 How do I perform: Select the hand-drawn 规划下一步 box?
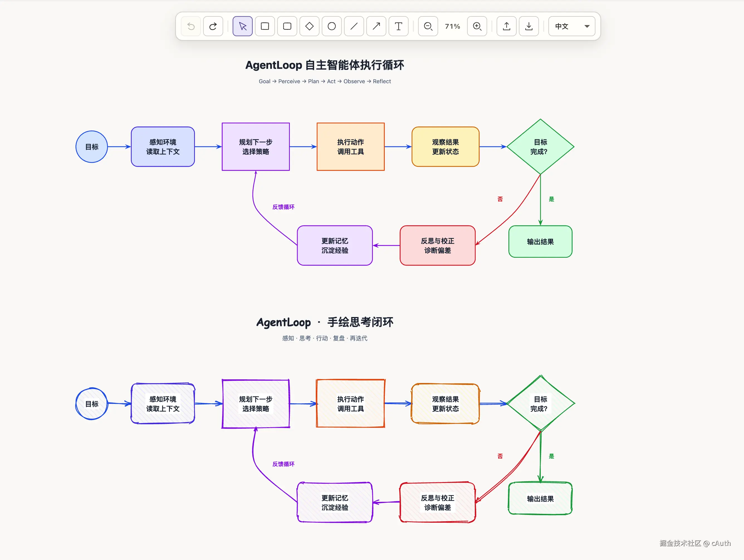pyautogui.click(x=256, y=404)
